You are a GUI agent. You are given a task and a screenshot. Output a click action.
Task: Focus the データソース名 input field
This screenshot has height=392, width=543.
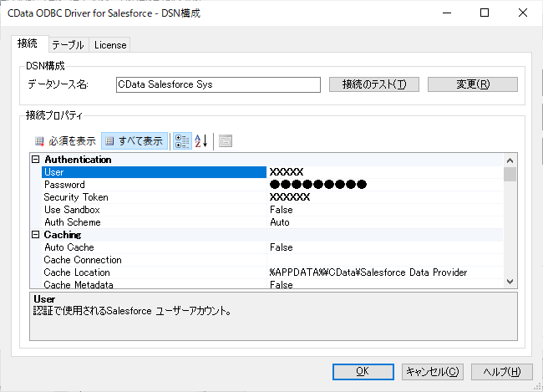218,84
